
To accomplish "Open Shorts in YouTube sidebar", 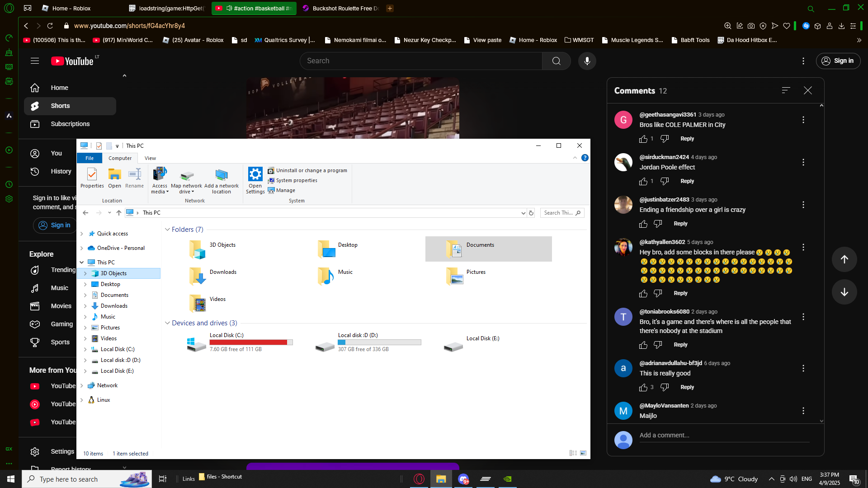I will (70, 106).
